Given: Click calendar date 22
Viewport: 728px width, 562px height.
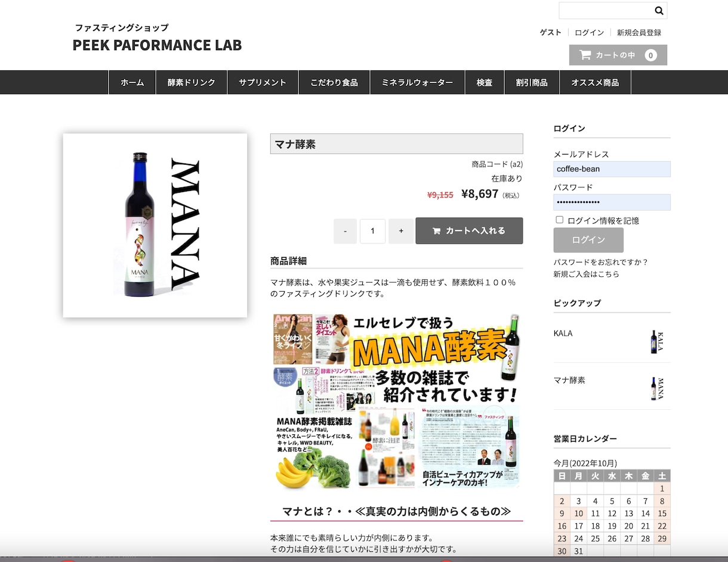Looking at the screenshot, I should 662,526.
